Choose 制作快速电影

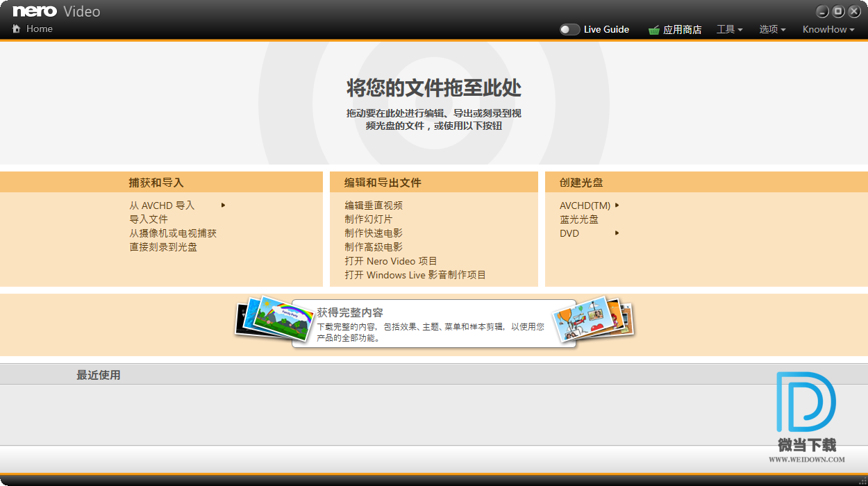[x=374, y=233]
